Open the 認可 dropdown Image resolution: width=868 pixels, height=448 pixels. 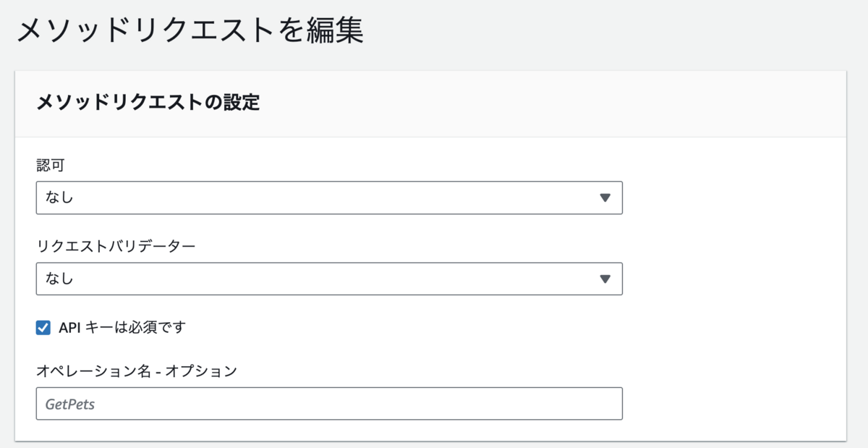(x=329, y=198)
